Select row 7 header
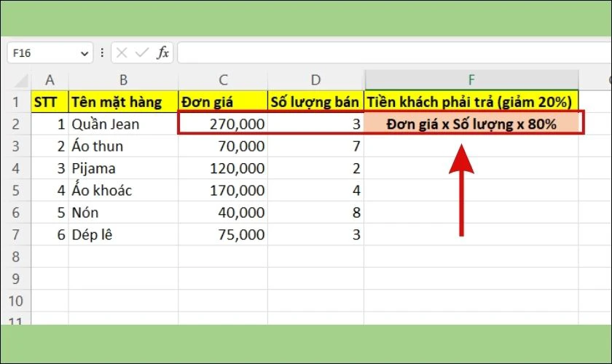This screenshot has width=612, height=364. pyautogui.click(x=15, y=234)
